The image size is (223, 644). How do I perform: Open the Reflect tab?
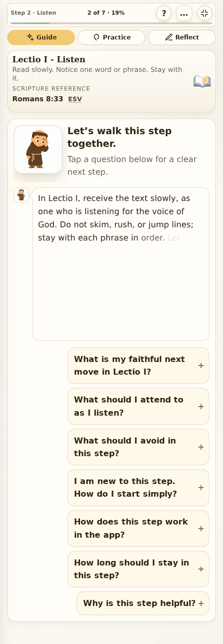(182, 37)
